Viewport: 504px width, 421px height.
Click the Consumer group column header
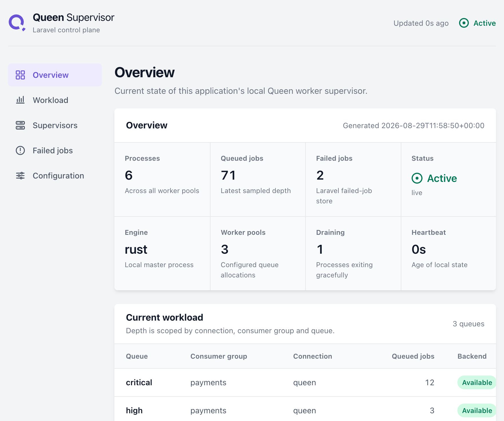click(219, 356)
